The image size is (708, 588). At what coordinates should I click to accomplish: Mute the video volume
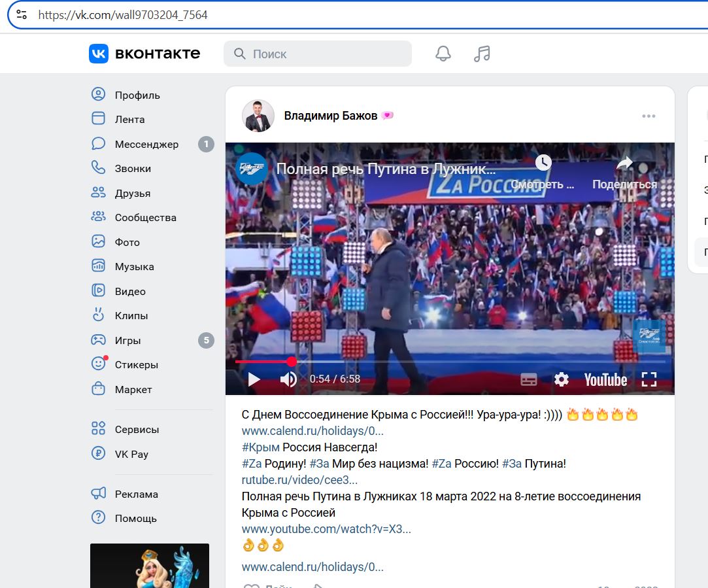pyautogui.click(x=288, y=379)
